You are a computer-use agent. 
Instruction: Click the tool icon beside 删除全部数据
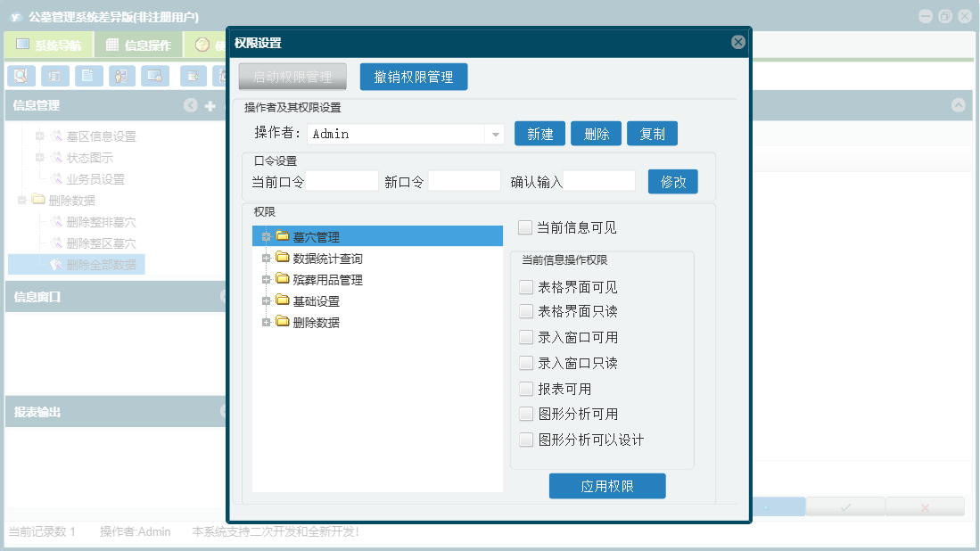[x=57, y=264]
